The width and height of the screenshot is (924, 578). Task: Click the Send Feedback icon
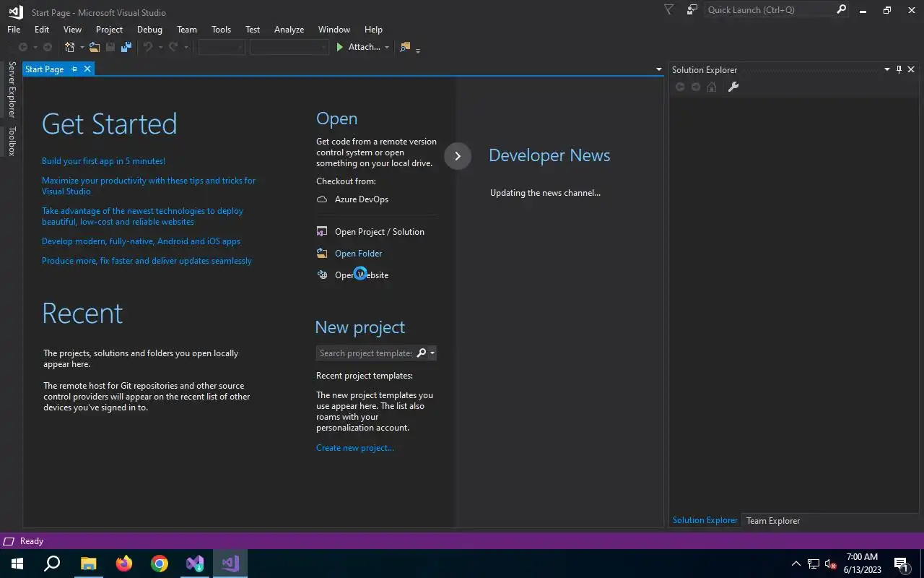point(692,9)
